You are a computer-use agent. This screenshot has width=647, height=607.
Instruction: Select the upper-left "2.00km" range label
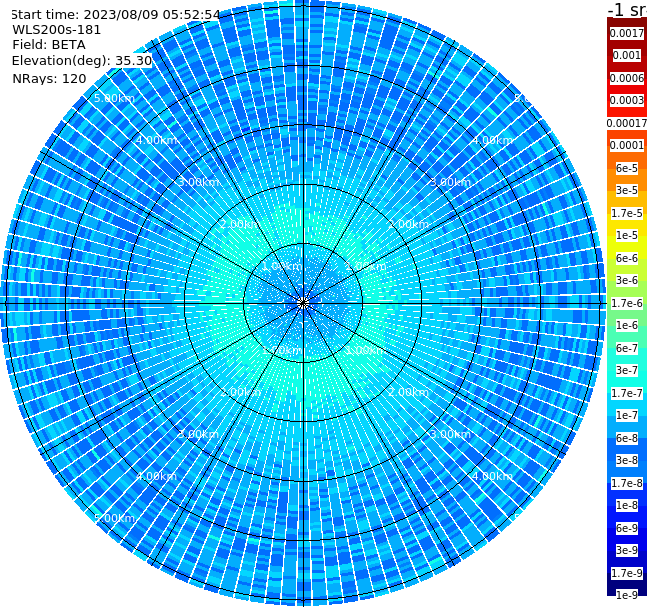point(240,224)
